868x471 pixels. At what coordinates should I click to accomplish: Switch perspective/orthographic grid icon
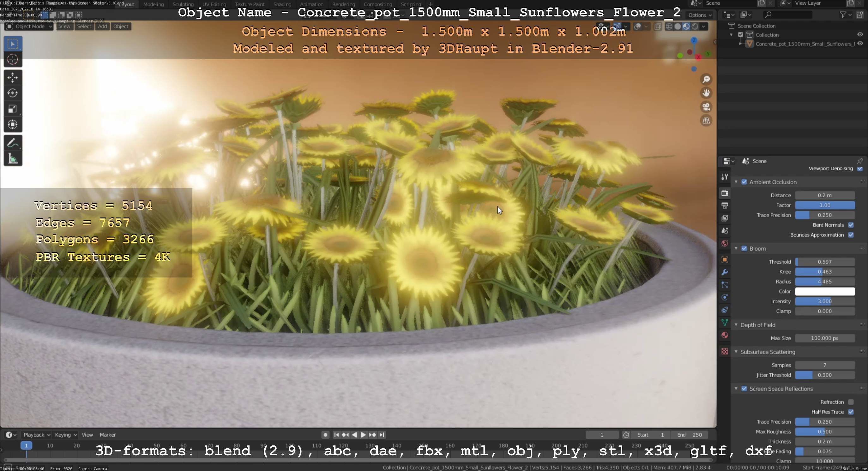click(x=706, y=121)
